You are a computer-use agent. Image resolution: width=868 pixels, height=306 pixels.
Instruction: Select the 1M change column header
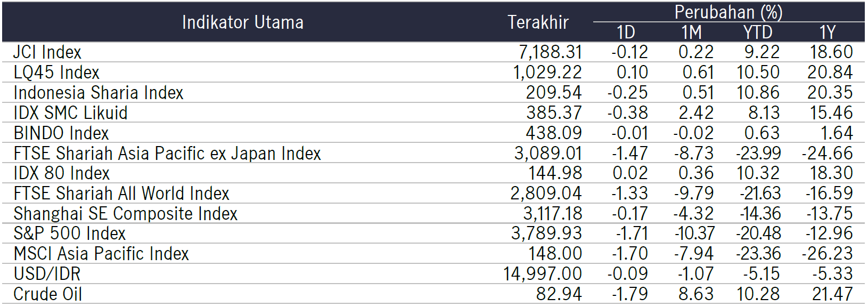coord(691,33)
